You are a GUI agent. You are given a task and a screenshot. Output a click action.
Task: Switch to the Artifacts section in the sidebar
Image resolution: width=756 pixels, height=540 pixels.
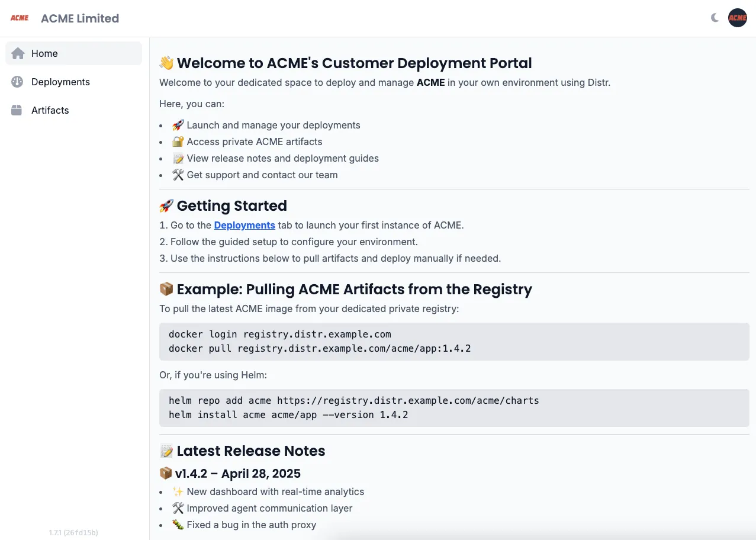click(50, 110)
